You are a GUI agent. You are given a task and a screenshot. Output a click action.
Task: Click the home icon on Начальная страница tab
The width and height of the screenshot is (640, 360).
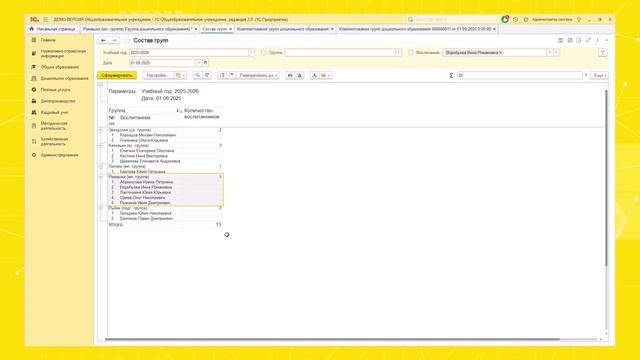click(31, 29)
